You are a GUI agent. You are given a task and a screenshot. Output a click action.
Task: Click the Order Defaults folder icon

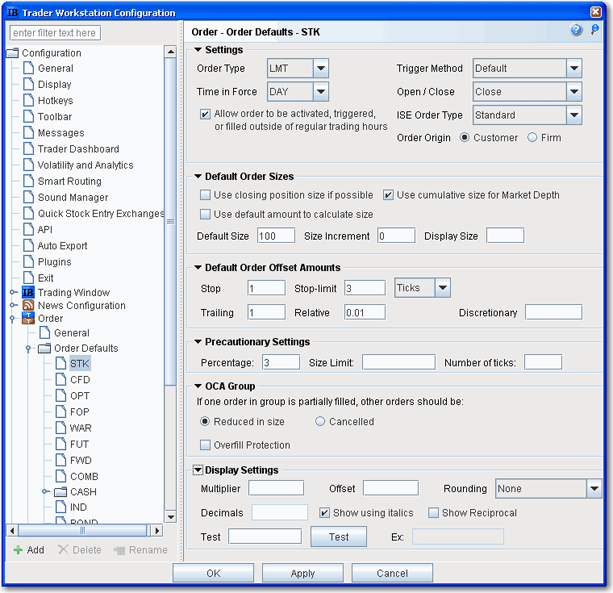tap(45, 348)
